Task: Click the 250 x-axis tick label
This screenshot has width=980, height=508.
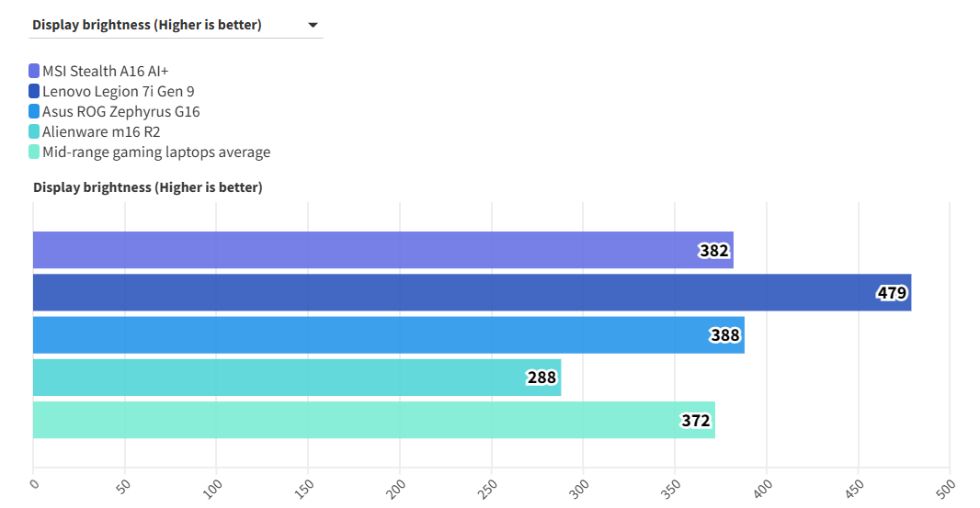Action: (x=487, y=487)
